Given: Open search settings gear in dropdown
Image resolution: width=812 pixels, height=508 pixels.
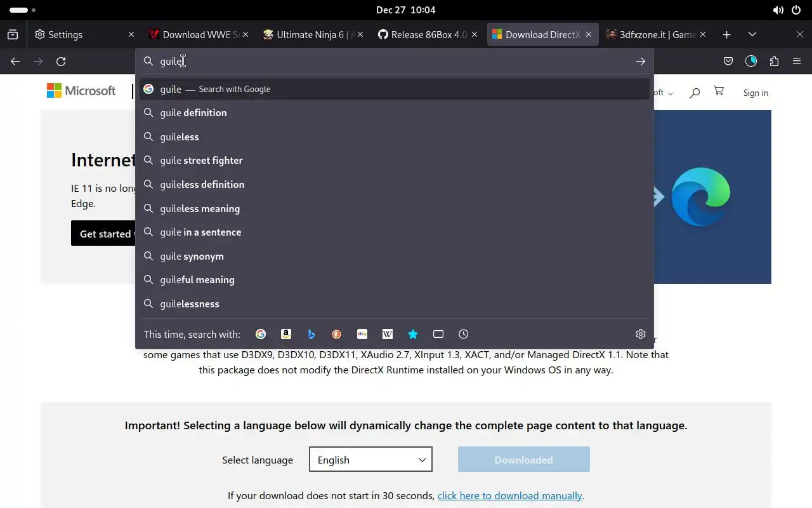Looking at the screenshot, I should [641, 334].
